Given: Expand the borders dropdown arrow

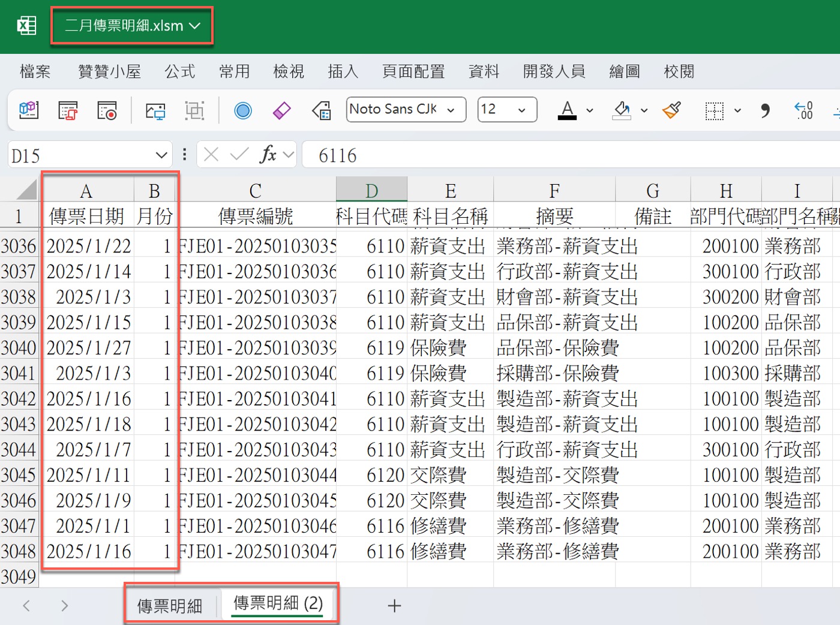Looking at the screenshot, I should coord(737,110).
